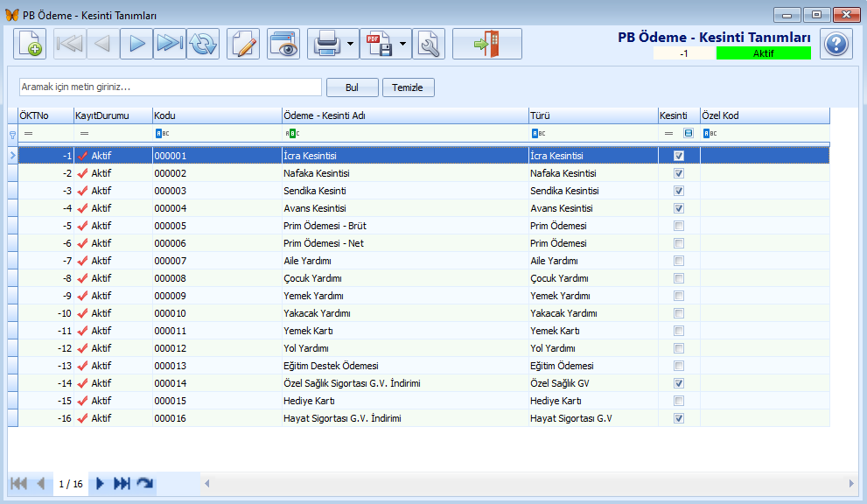Screen dimensions: 867x504
Task: Sort by Kodu column header
Action: click(217, 115)
